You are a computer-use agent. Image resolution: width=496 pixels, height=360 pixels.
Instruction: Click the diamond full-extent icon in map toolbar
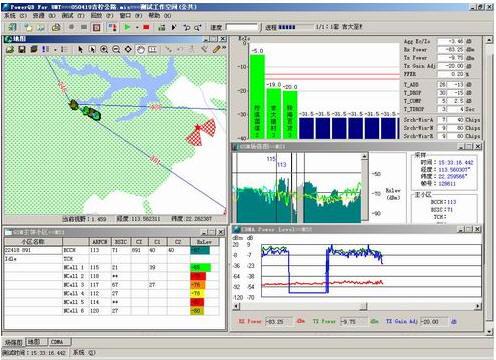(128, 49)
